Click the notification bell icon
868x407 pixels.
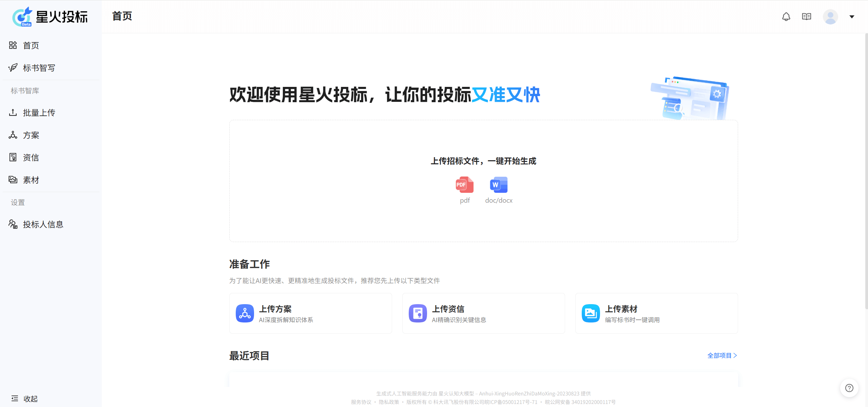click(x=786, y=16)
